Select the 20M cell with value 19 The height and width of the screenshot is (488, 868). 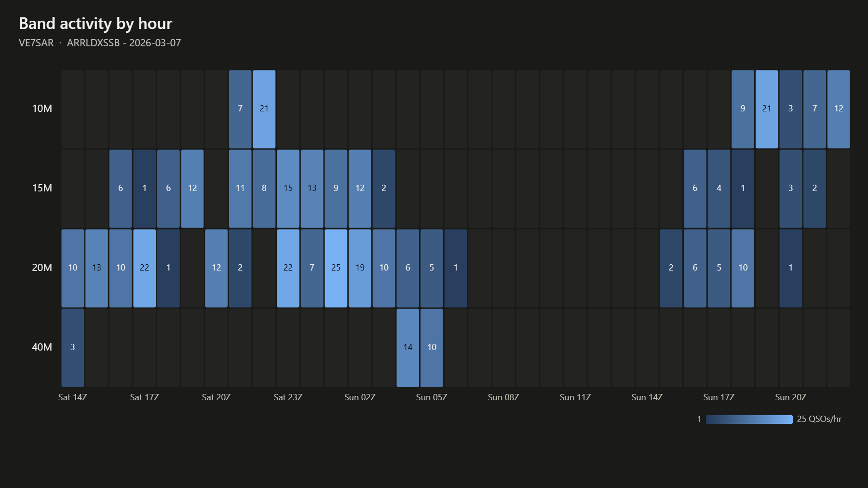(x=360, y=268)
